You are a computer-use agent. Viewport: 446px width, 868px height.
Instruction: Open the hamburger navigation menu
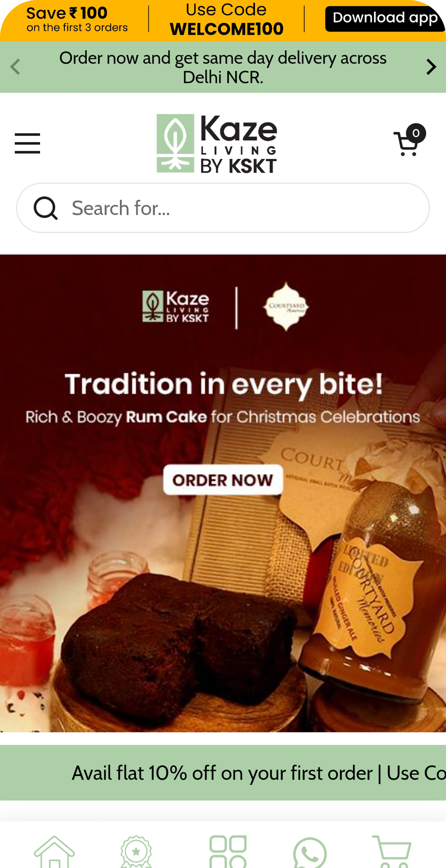(x=27, y=143)
